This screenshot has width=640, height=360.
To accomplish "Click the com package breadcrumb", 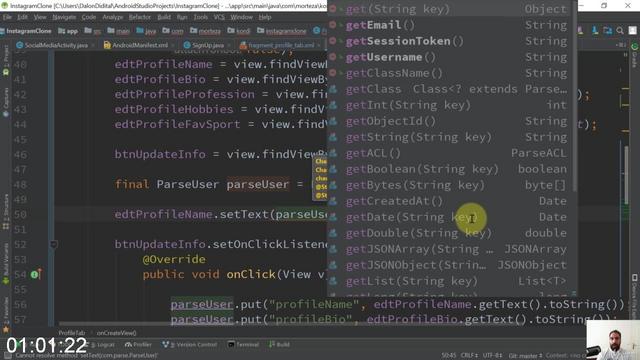I will click(173, 31).
